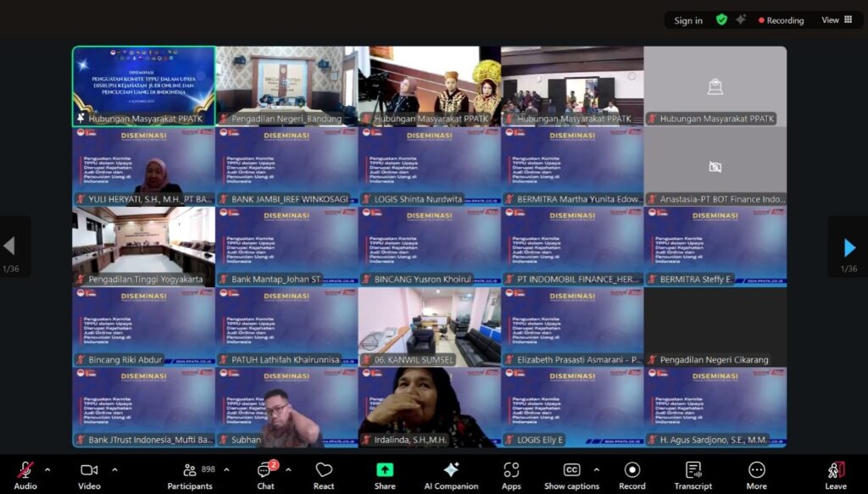Click the Sign in link
Screen dimensions: 868x494
[688, 20]
